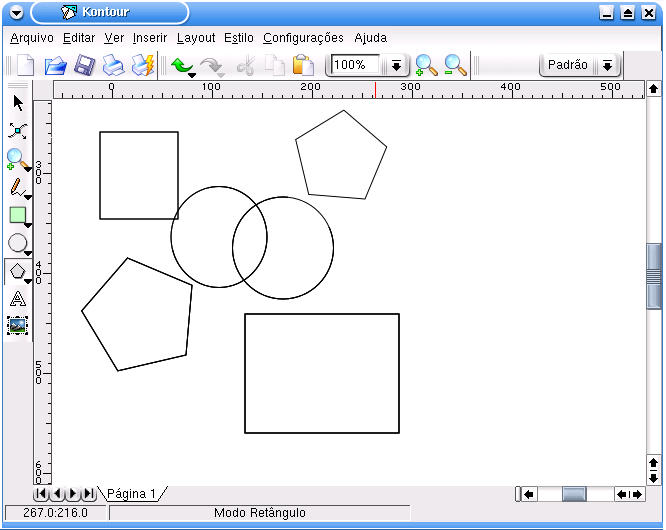The width and height of the screenshot is (666, 530).
Task: Open the Editar menu
Action: pyautogui.click(x=79, y=38)
